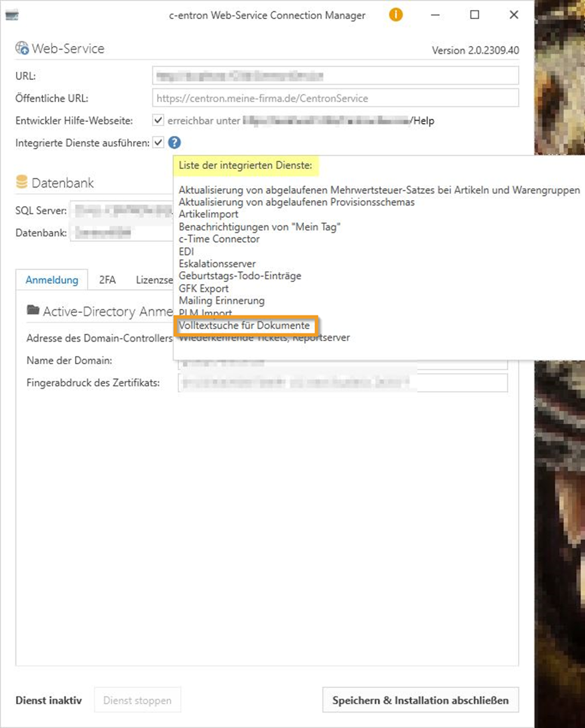The width and height of the screenshot is (585, 728).
Task: Select Volltextsuche für Dokumente in list
Action: 244,326
